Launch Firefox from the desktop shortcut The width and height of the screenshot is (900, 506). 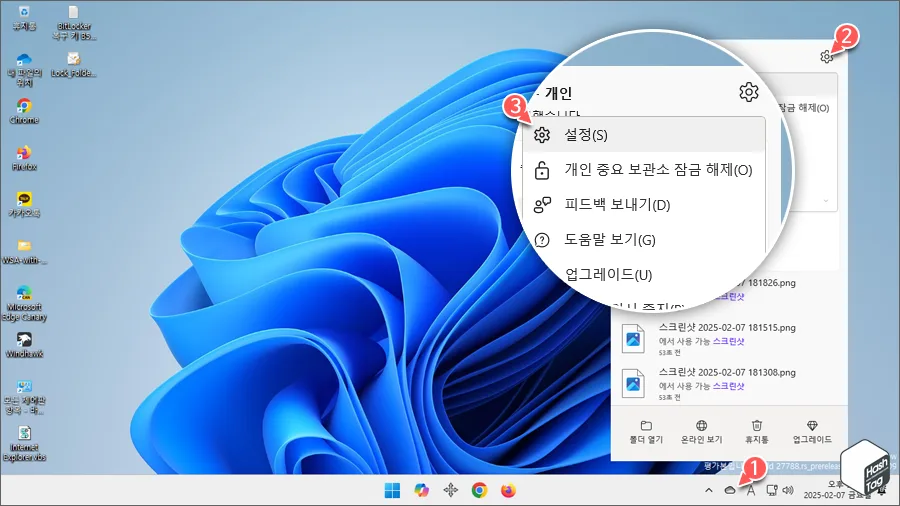click(24, 158)
